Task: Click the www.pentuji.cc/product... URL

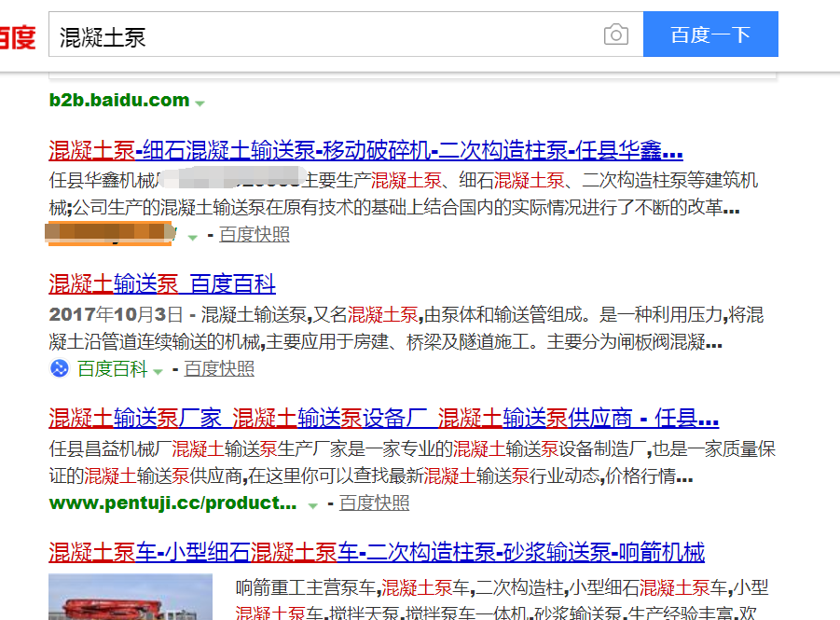Action: [172, 503]
